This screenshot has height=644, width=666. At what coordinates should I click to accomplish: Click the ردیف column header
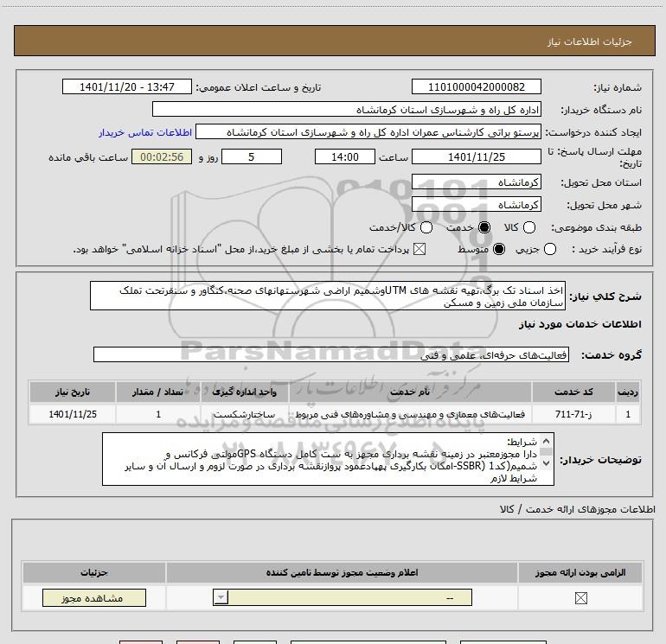(x=628, y=392)
